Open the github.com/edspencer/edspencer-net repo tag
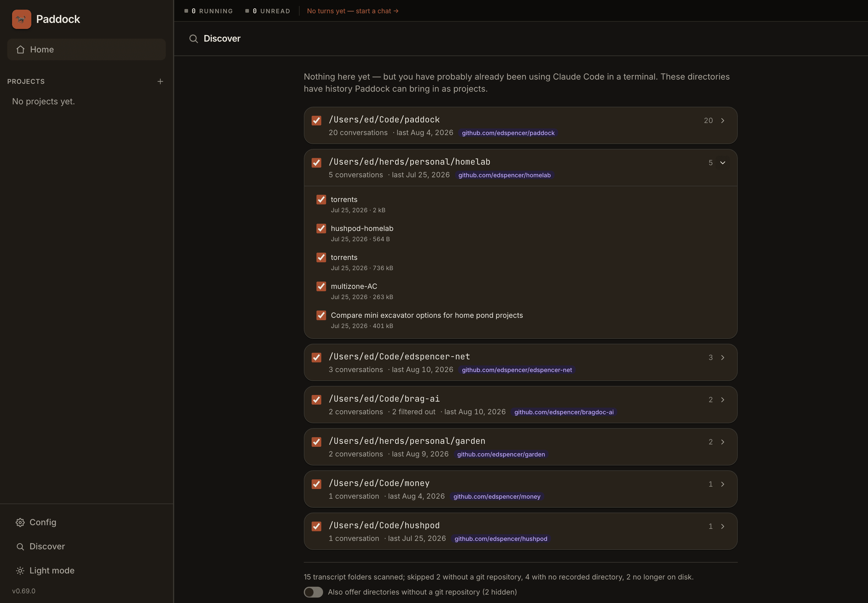868x603 pixels. tap(517, 370)
